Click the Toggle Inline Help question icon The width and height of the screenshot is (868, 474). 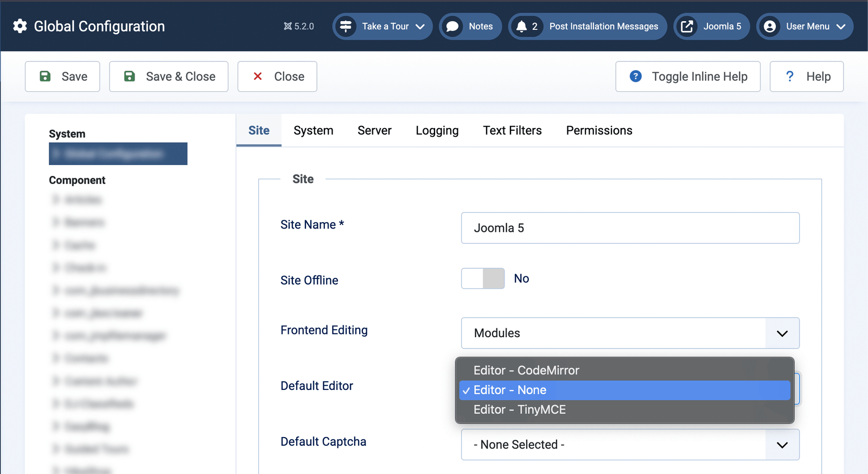coord(636,76)
